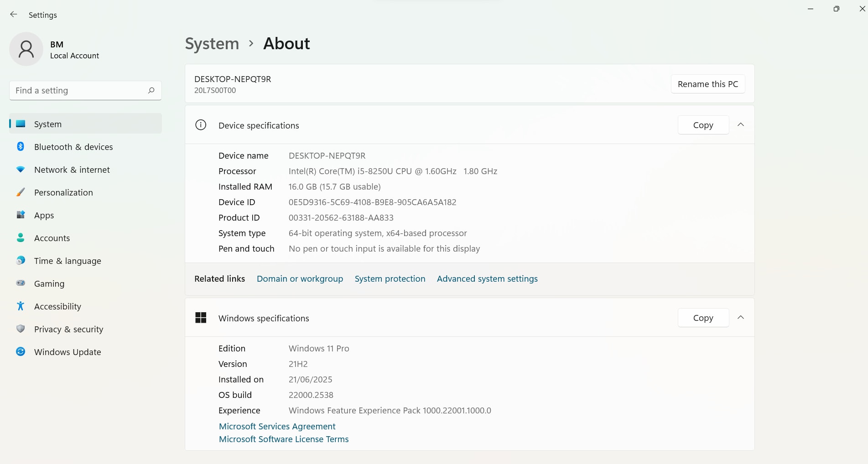Click the Bluetooth icon in sidebar
Image resolution: width=868 pixels, height=464 pixels.
[x=21, y=147]
